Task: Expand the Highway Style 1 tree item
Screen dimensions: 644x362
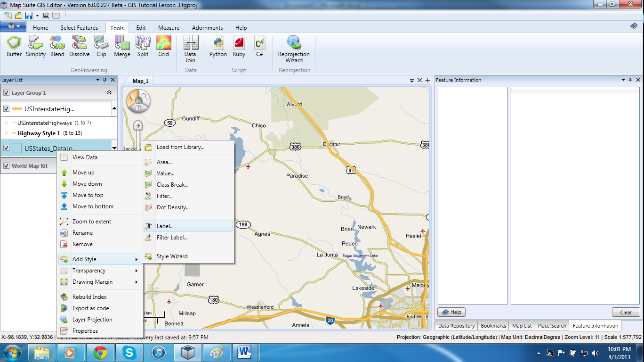Action: tap(7, 133)
